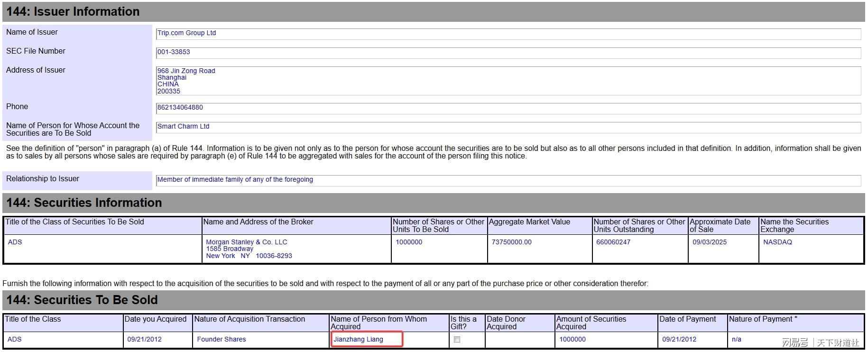Click the Nature of Payment n/a cell
868x352 pixels.
point(736,340)
